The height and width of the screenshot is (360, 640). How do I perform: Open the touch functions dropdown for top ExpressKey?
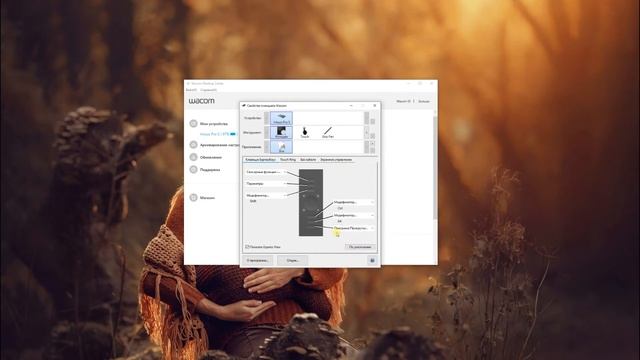(x=266, y=172)
